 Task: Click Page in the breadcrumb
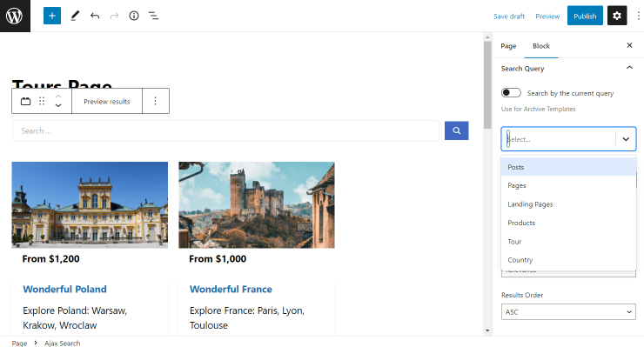pyautogui.click(x=19, y=343)
